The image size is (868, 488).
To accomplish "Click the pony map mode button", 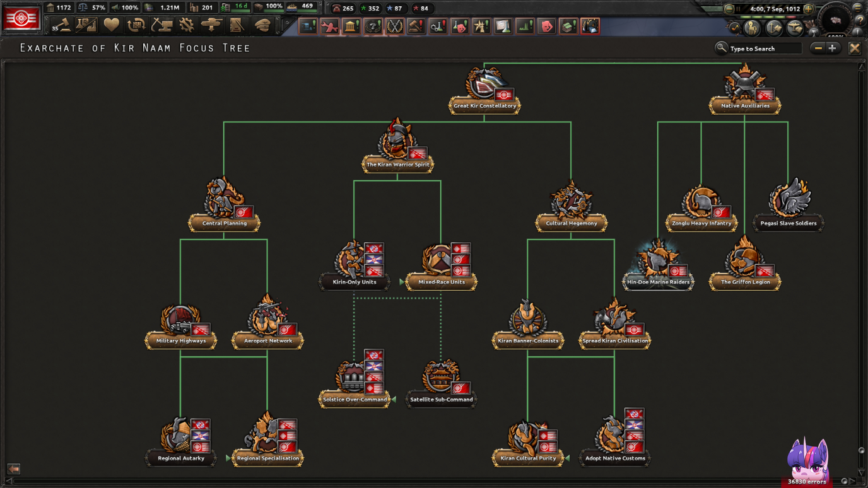I will tap(752, 28).
